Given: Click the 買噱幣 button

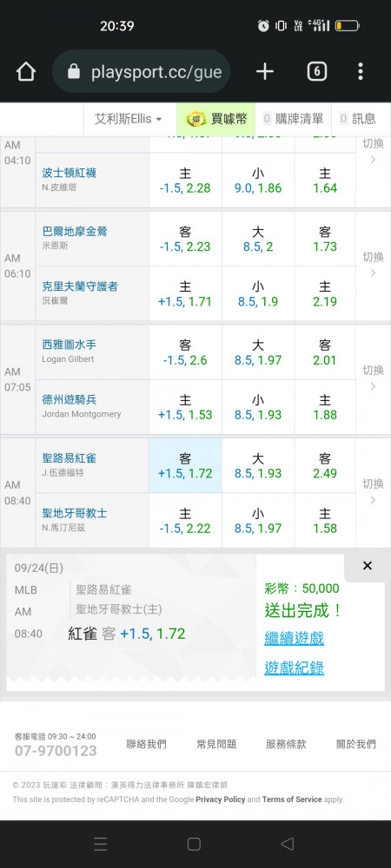Looking at the screenshot, I should (x=216, y=118).
